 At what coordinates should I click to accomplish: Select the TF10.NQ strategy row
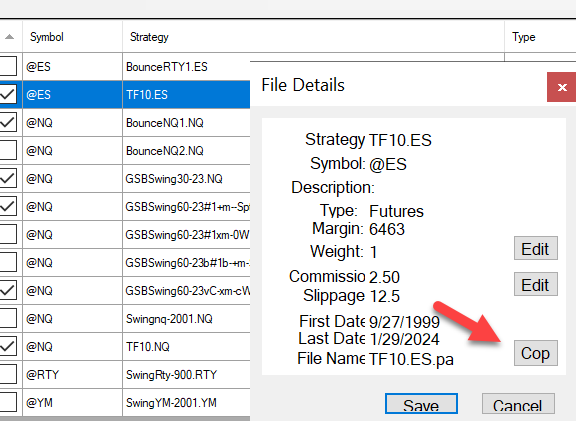click(186, 346)
